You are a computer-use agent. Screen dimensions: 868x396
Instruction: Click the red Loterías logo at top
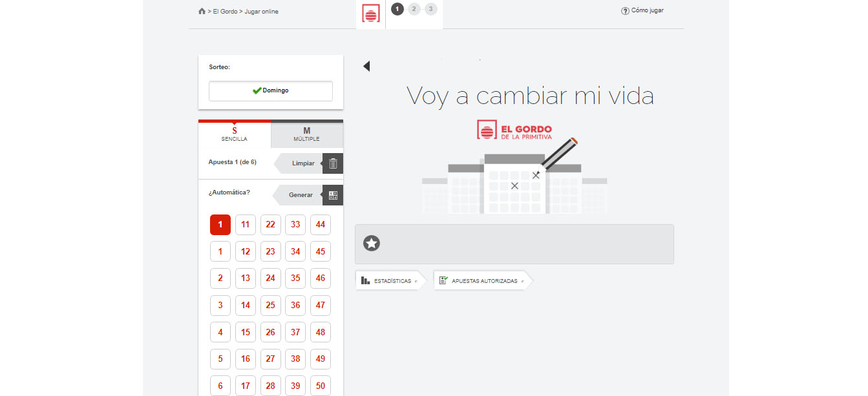click(x=371, y=14)
